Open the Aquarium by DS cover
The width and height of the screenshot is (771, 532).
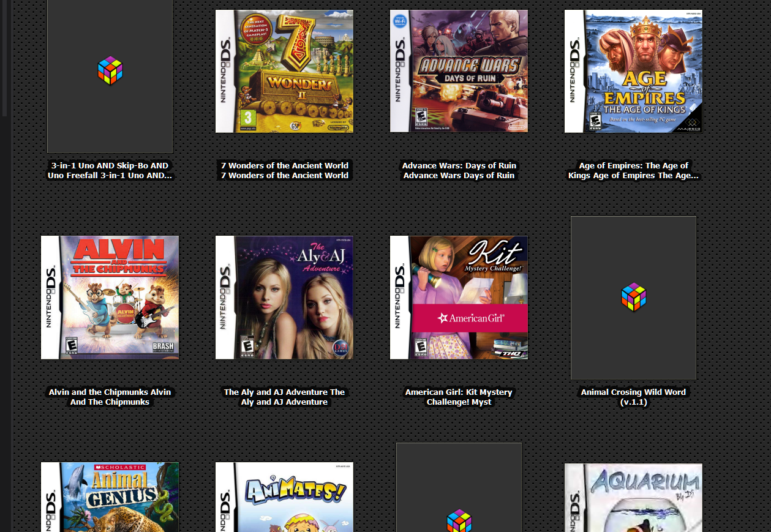click(633, 497)
